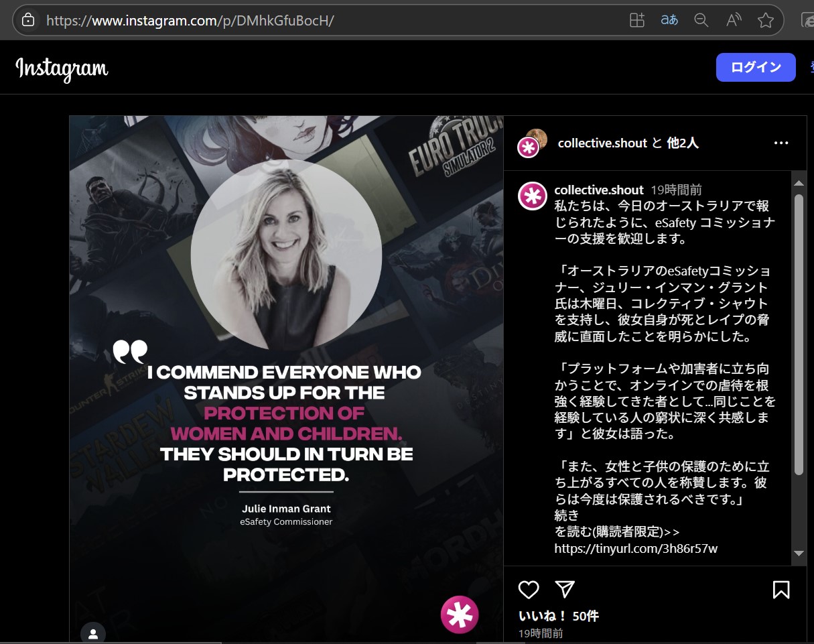This screenshot has height=644, width=814.
Task: Click the 19時間前 timestamp below the likes
Action: point(541,633)
